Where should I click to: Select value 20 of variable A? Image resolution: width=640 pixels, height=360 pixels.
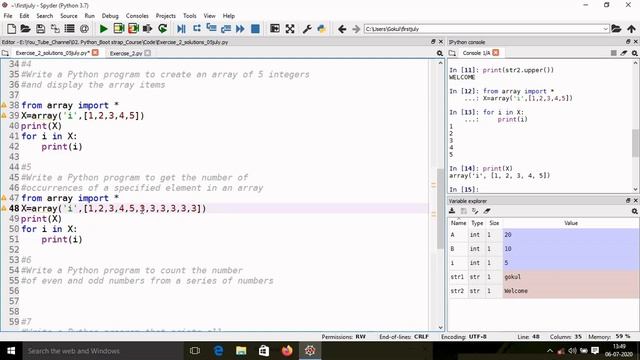571,235
